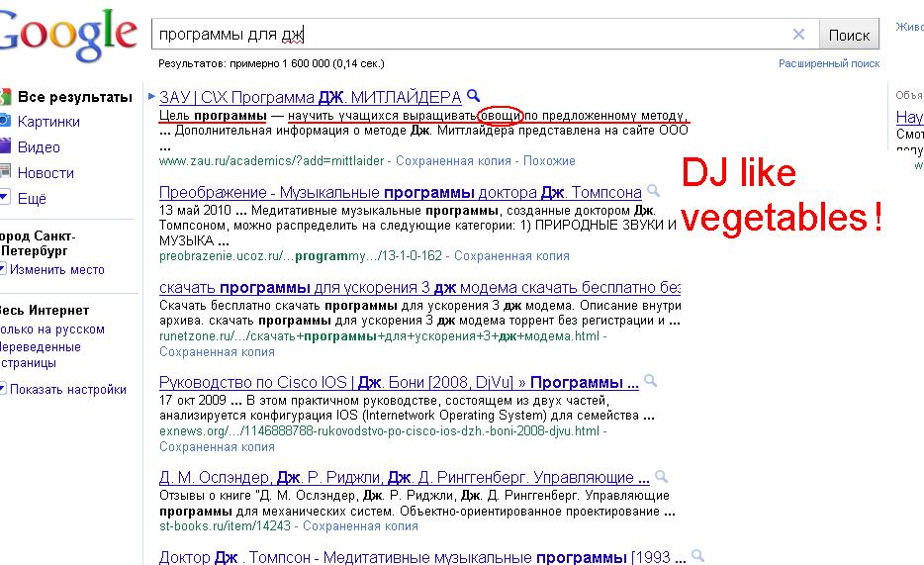924x565 pixels.
Task: Click Результатов: примерно 1 600 000 text
Action: (271, 63)
